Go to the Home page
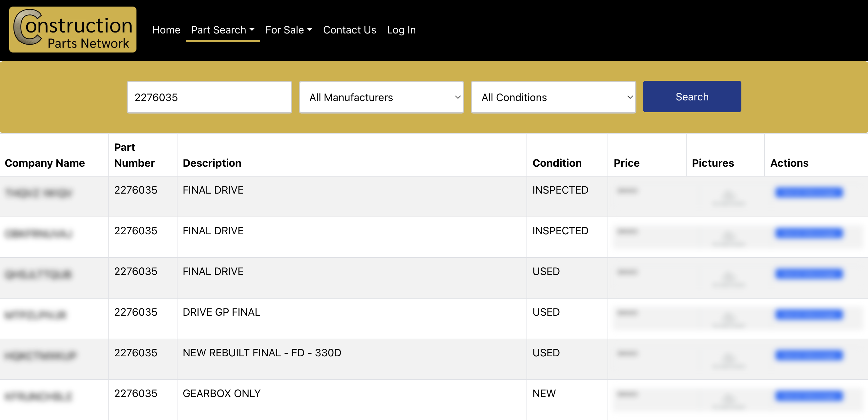The image size is (868, 420). pyautogui.click(x=166, y=30)
